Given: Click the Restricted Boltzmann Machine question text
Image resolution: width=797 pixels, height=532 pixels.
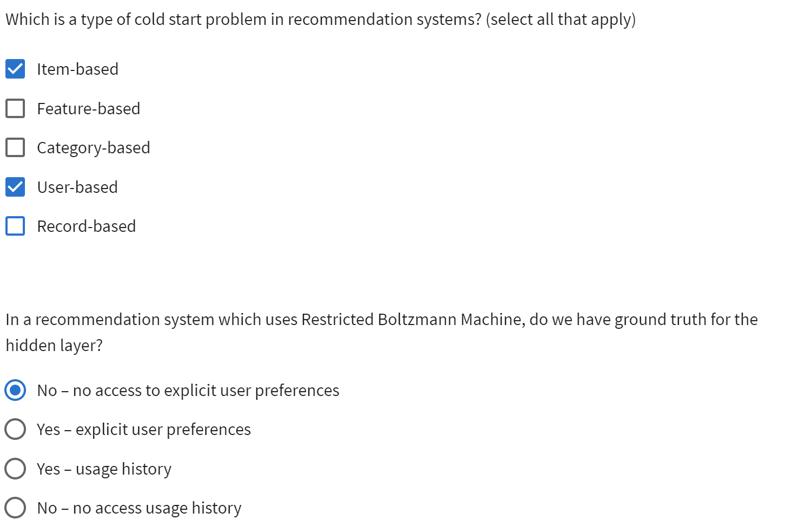Looking at the screenshot, I should point(379,319).
